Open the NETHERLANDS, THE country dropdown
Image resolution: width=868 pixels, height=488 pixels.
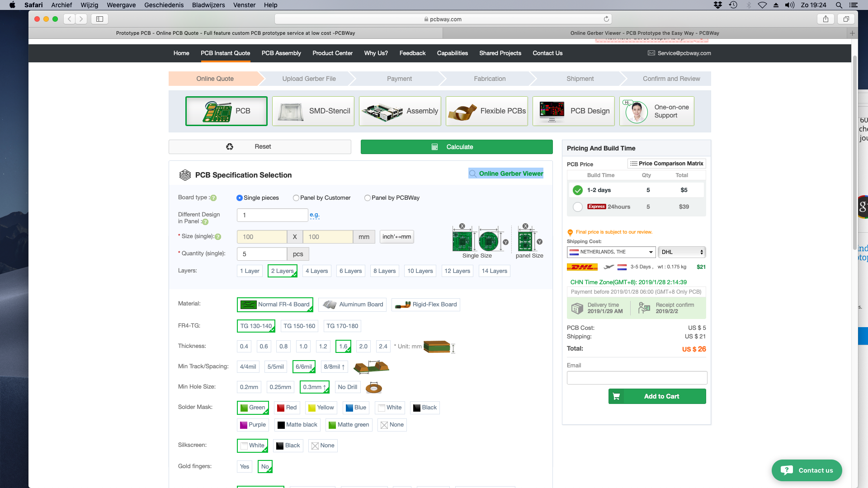[611, 252]
